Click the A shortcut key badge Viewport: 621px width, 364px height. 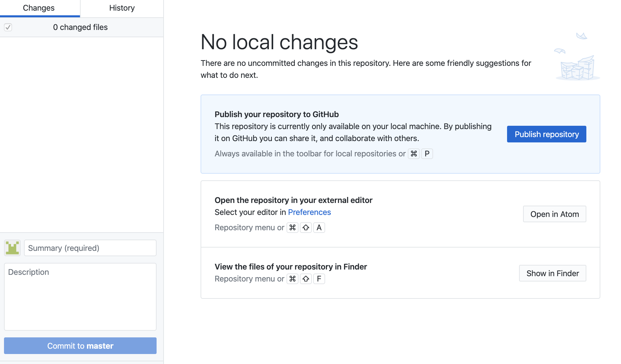[x=319, y=228]
